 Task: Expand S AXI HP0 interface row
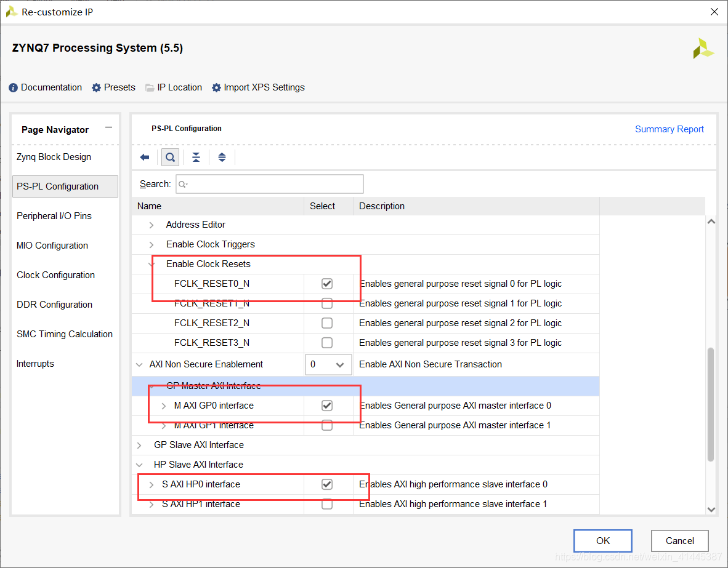152,485
